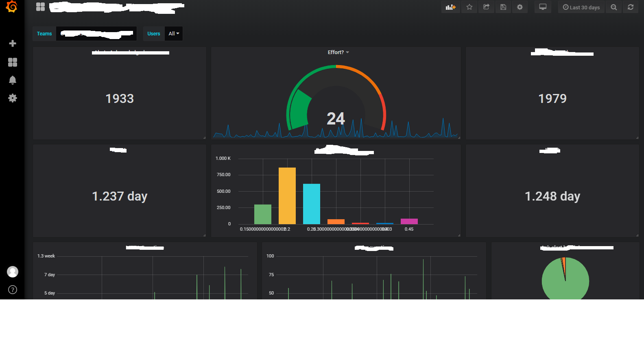Open the Help question mark icon
Image resolution: width=644 pixels, height=347 pixels.
point(13,290)
